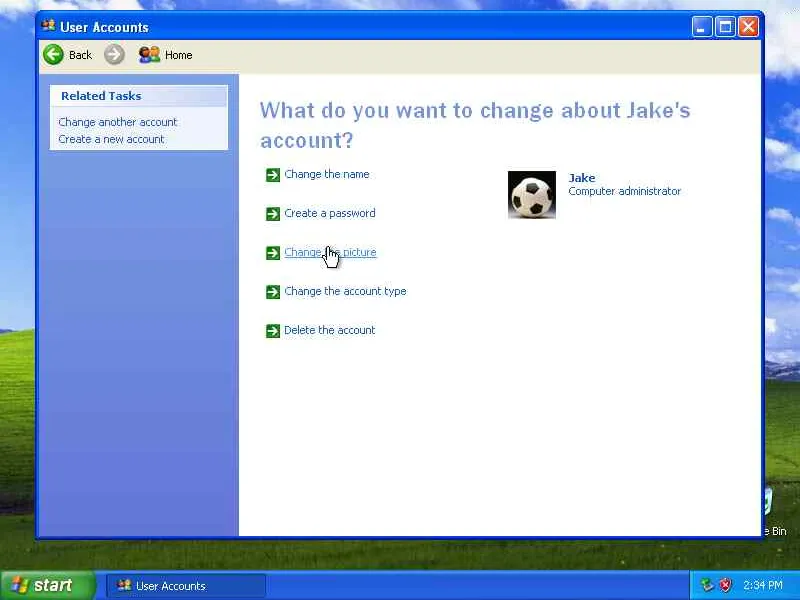Click Jake's soccer ball account picture
The height and width of the screenshot is (600, 800).
(532, 195)
